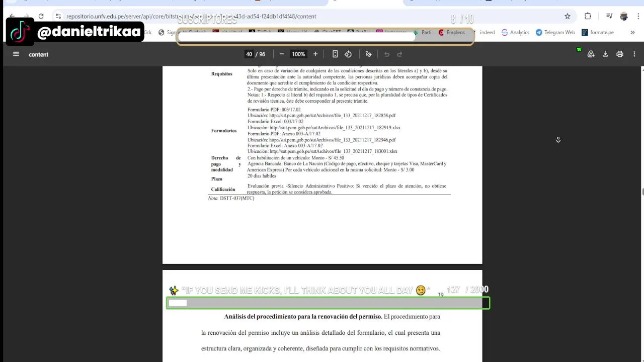Image resolution: width=644 pixels, height=362 pixels.
Task: Open the PDF viewer more actions menu
Action: 634,54
